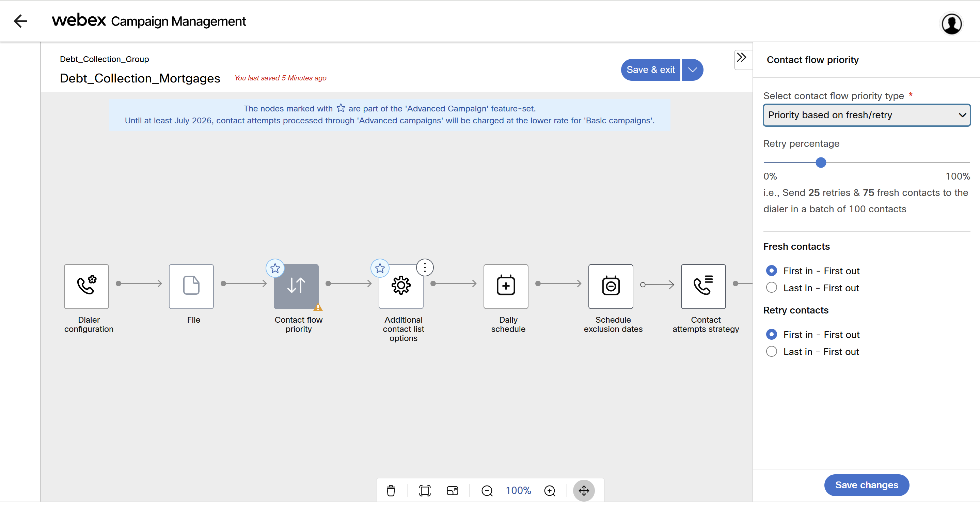
Task: Click the zoom in magnifier icon
Action: [549, 490]
